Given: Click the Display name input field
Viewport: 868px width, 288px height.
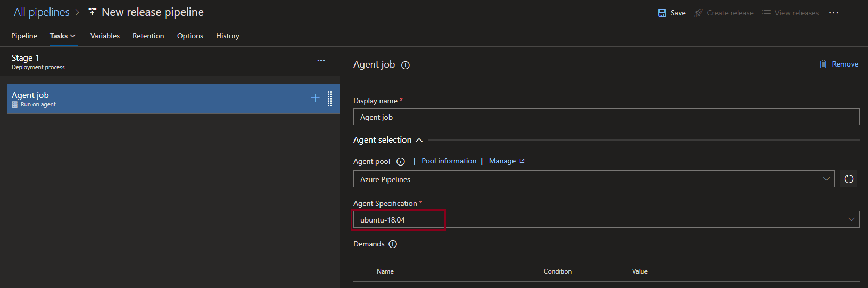Looking at the screenshot, I should point(606,117).
